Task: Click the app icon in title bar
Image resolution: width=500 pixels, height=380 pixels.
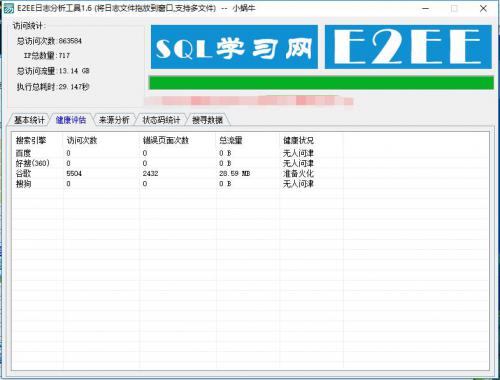Action: tap(8, 9)
